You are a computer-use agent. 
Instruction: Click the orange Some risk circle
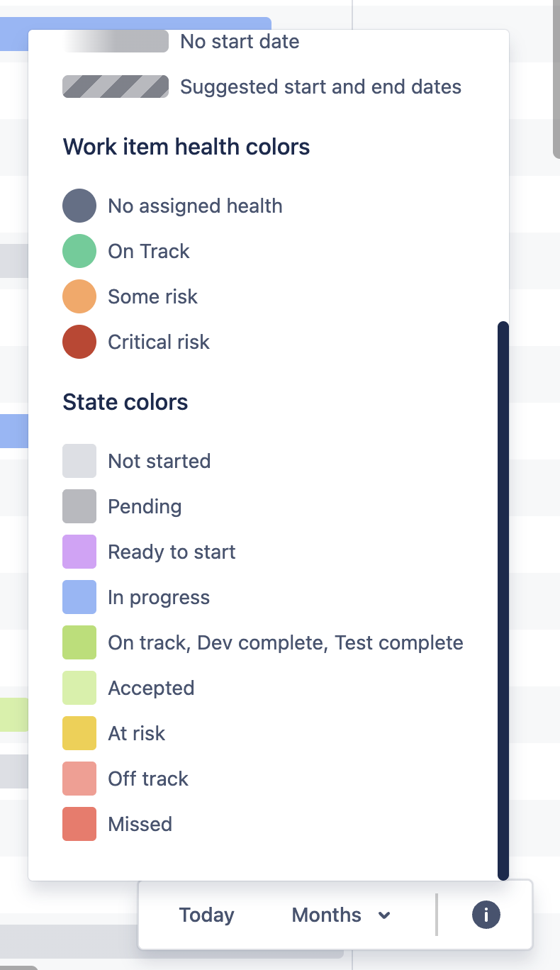pyautogui.click(x=79, y=296)
